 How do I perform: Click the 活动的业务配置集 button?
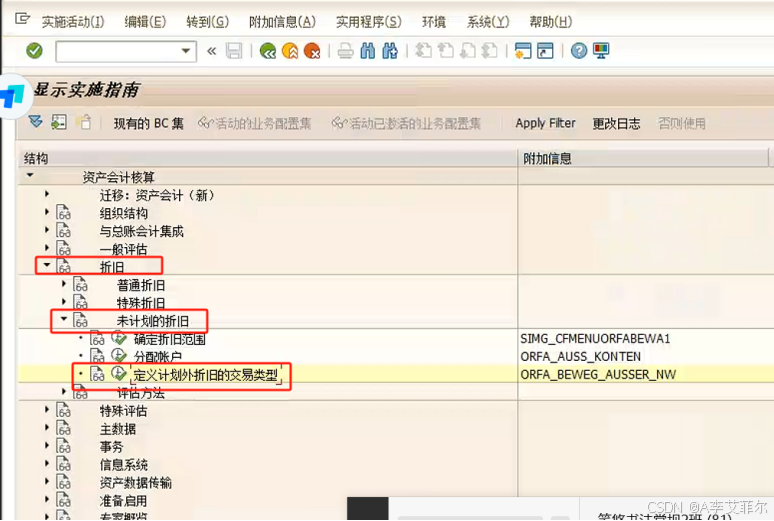click(x=254, y=123)
